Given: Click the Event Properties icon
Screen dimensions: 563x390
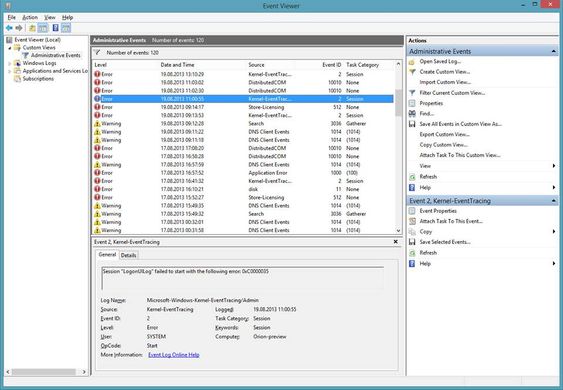Looking at the screenshot, I should click(x=412, y=211).
